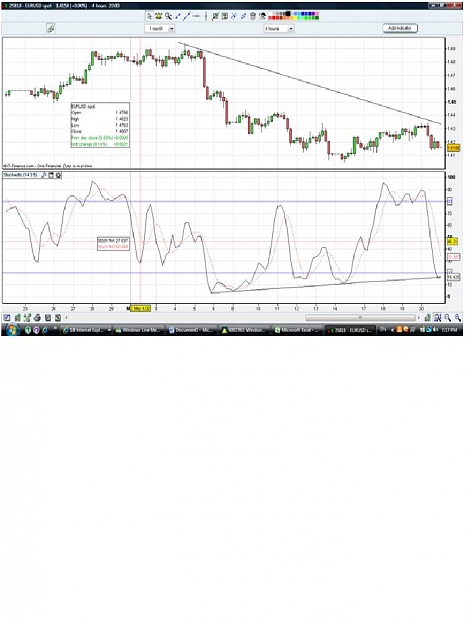Click the trash delete drawings icon
The width and height of the screenshot is (469, 625).
tap(253, 16)
